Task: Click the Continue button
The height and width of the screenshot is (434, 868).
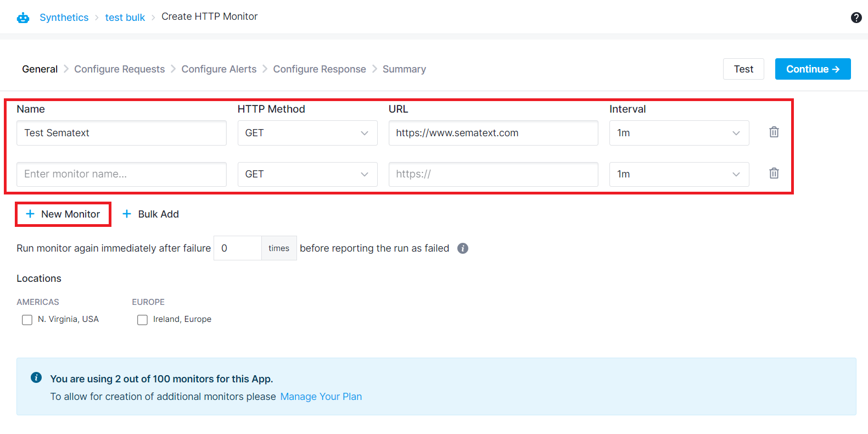Action: coord(813,69)
